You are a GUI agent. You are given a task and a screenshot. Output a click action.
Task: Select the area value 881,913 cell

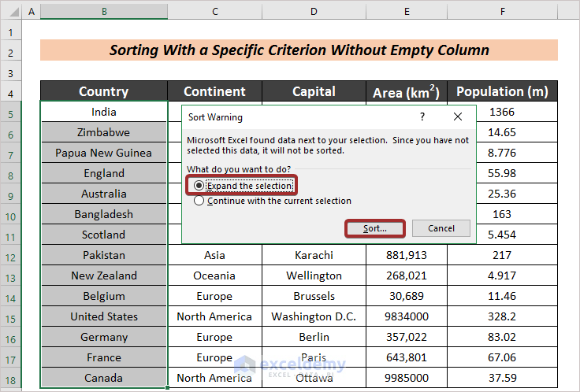pos(407,255)
